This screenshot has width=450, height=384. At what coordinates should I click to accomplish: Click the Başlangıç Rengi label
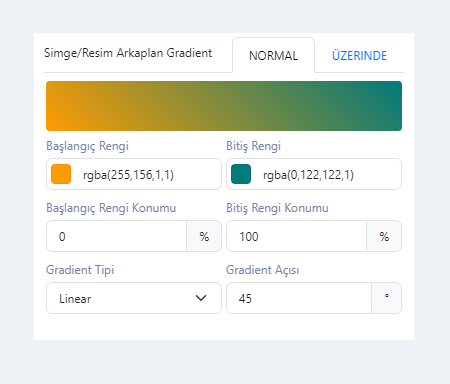[87, 146]
